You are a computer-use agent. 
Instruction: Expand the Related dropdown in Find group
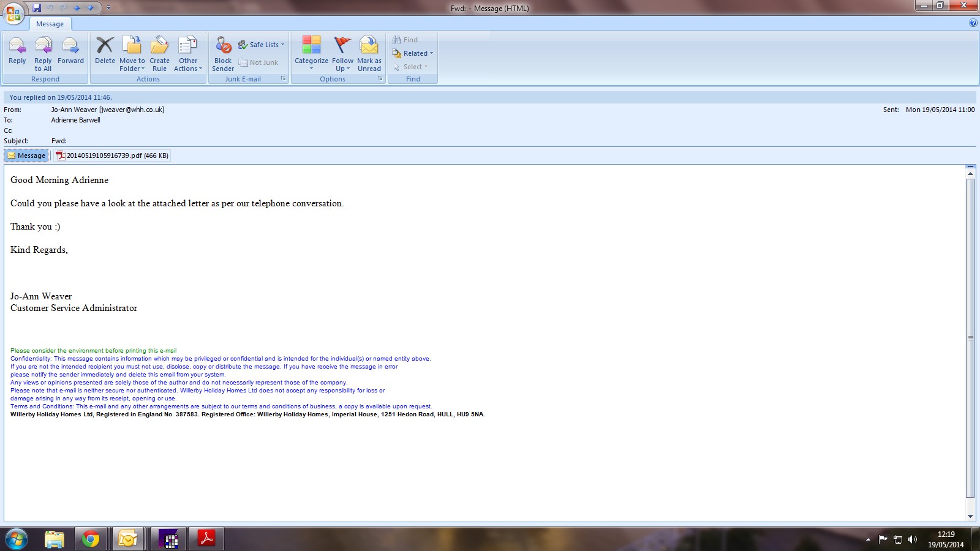click(x=413, y=53)
